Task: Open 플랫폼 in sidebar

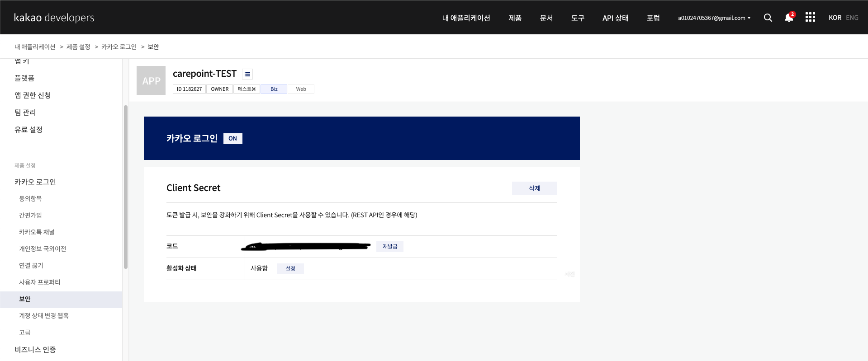Action: point(24,78)
